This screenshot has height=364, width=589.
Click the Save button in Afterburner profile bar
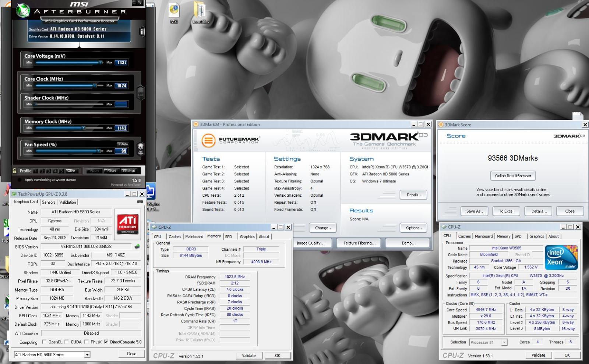coord(71,171)
